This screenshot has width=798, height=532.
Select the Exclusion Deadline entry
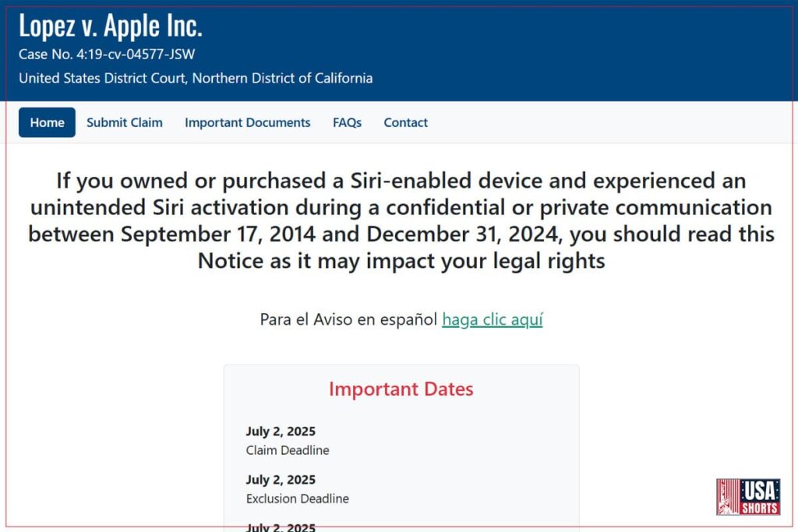(297, 499)
